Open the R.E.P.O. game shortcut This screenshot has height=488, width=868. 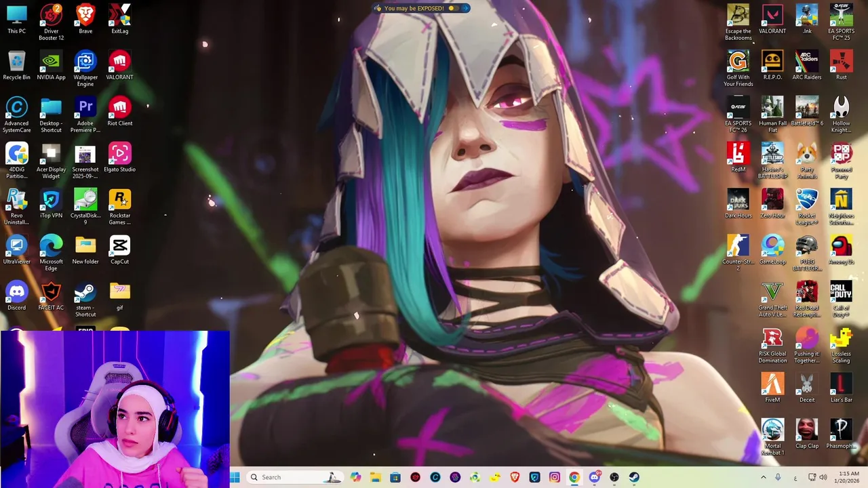tap(772, 66)
